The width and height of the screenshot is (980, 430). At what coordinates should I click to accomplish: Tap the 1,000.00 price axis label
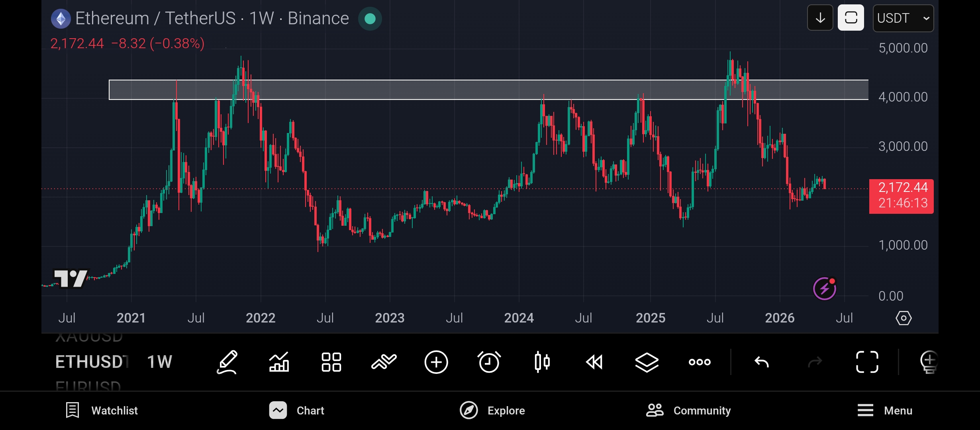[x=903, y=245]
